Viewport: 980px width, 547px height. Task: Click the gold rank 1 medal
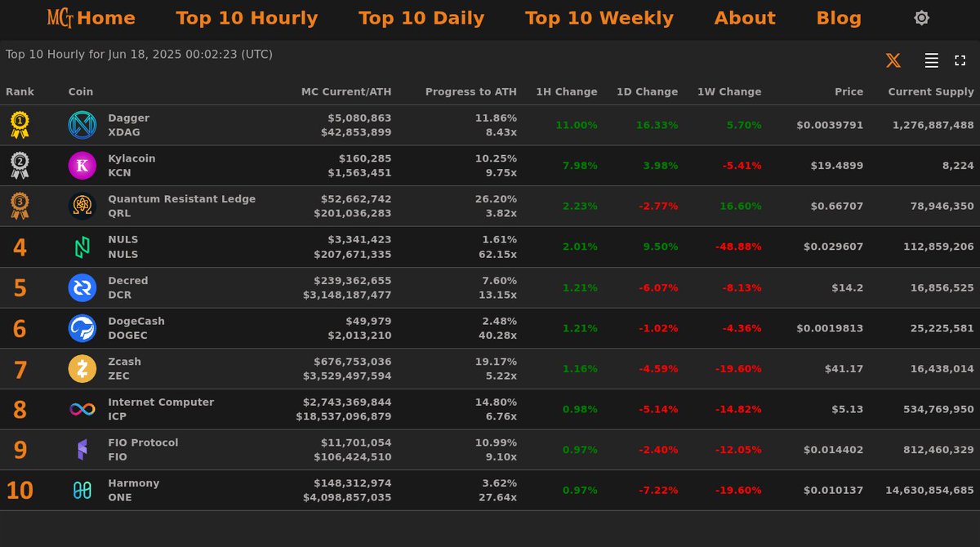pyautogui.click(x=20, y=125)
